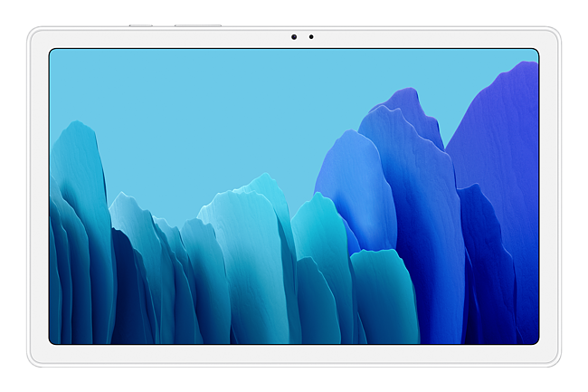Image resolution: width=588 pixels, height=392 pixels.
Task: Tap the small sensor dot beside the camera
Action: (311, 37)
